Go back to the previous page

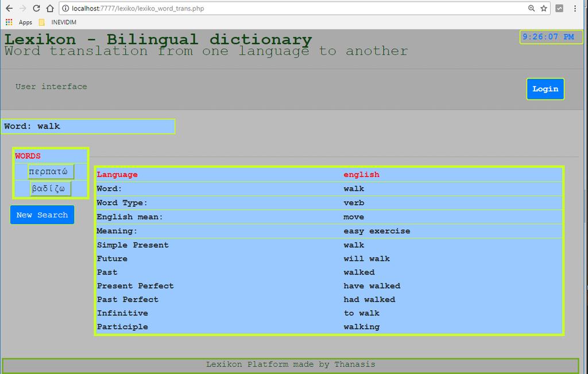coord(9,8)
